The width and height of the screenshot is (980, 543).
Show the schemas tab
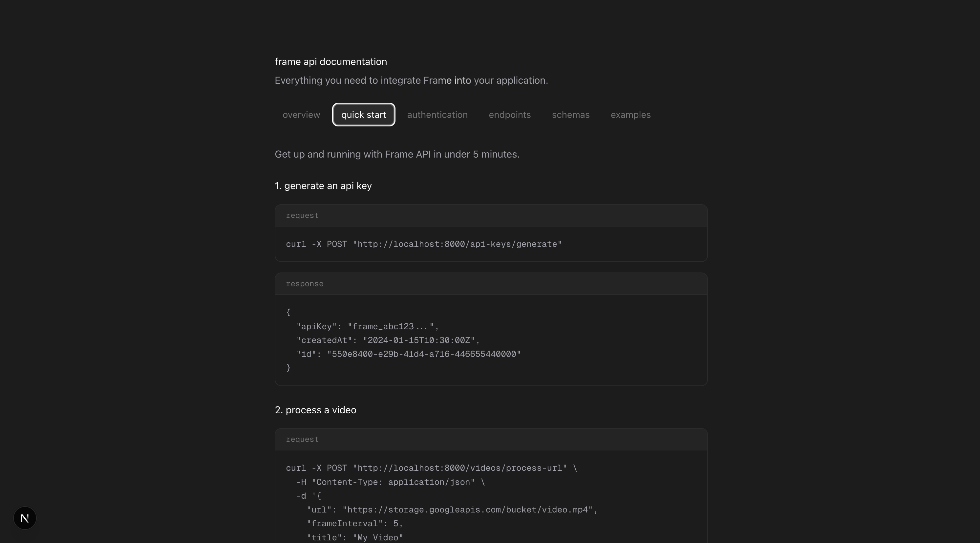[x=570, y=115]
